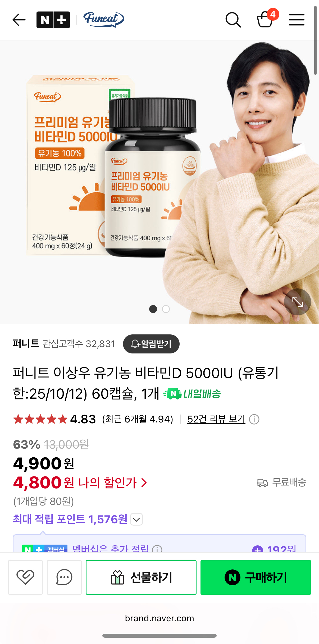
Task: Tap the green 구매하기 buy button
Action: tap(256, 577)
